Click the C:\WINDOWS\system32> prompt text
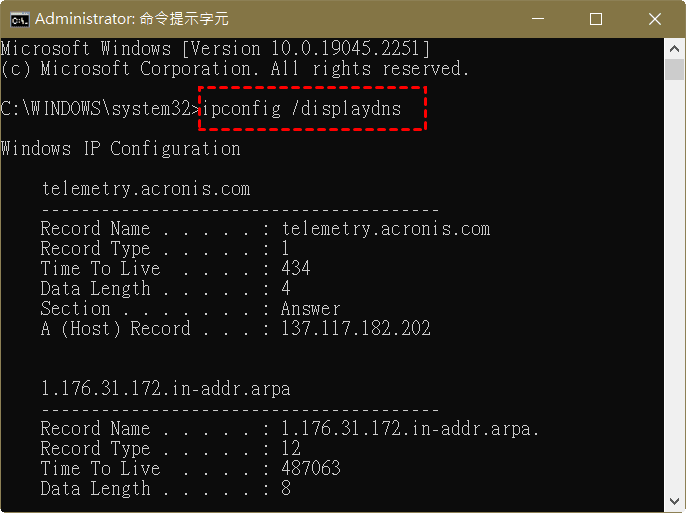The width and height of the screenshot is (686, 513). [100, 108]
